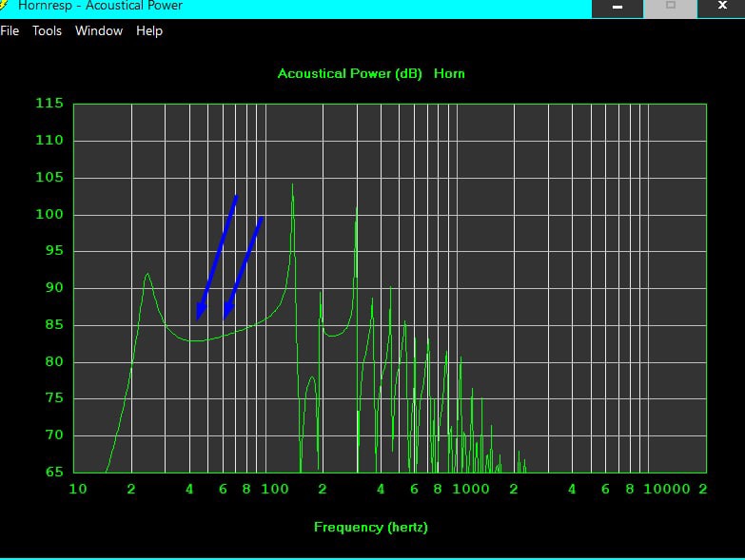Click the 1000 Hz x-axis label
Viewport: 745px width, 560px height.
point(470,490)
